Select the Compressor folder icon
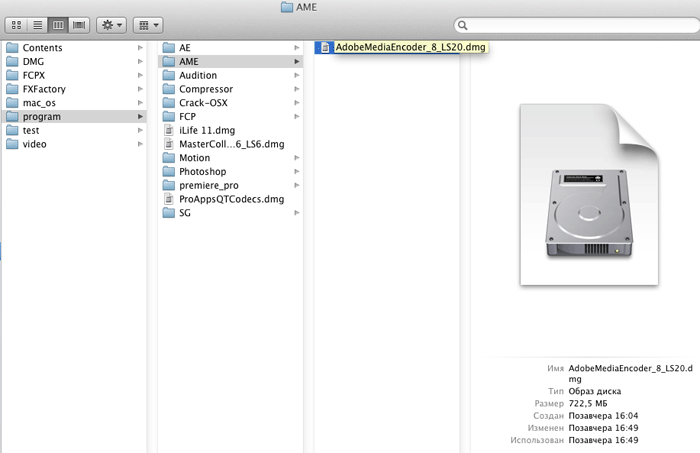 point(169,89)
